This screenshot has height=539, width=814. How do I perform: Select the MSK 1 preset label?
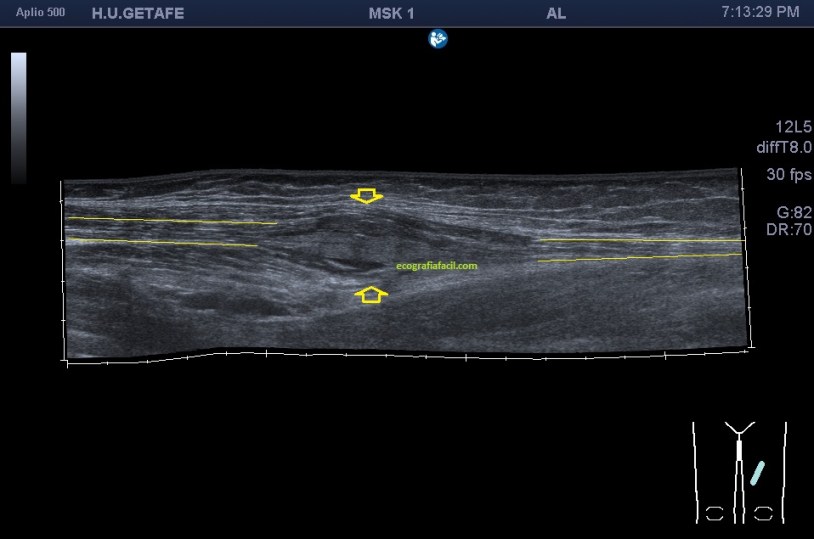click(392, 13)
